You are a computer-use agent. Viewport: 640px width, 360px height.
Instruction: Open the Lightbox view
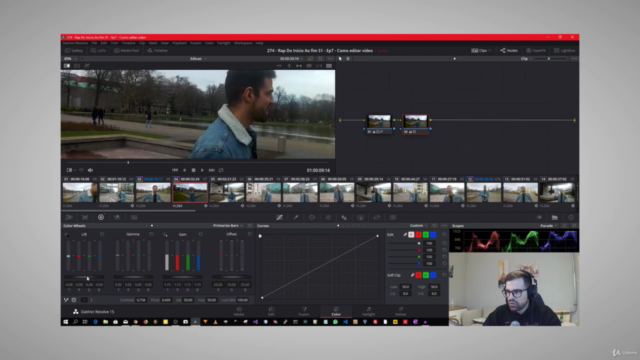pos(564,51)
